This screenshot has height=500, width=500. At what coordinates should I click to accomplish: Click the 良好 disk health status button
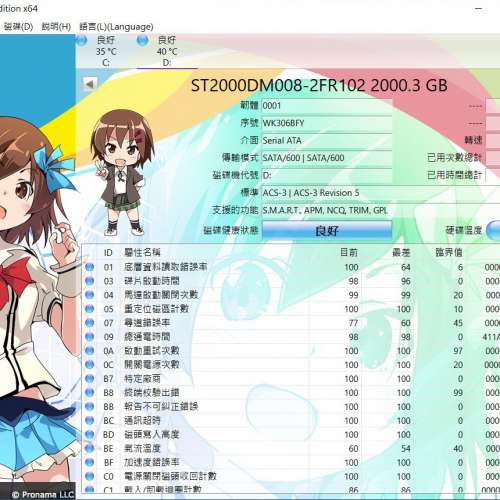coord(327,230)
